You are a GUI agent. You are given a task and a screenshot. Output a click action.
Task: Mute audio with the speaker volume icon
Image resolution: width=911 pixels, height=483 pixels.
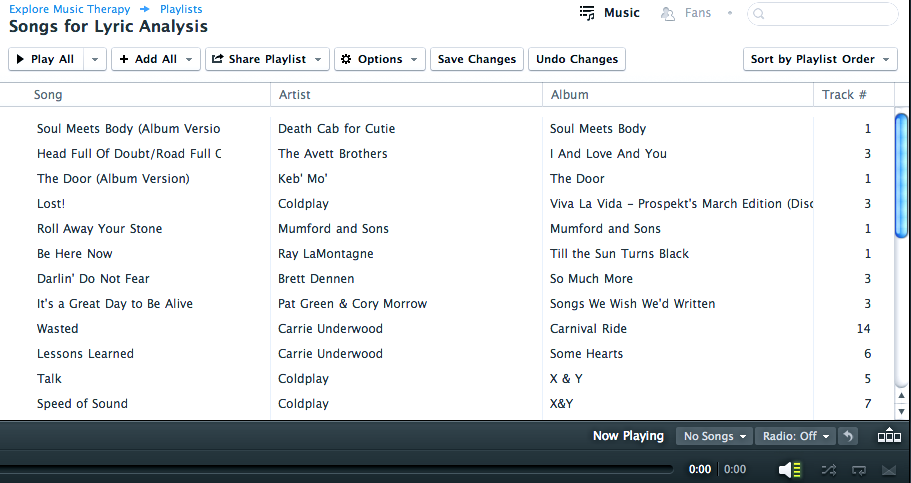(790, 470)
